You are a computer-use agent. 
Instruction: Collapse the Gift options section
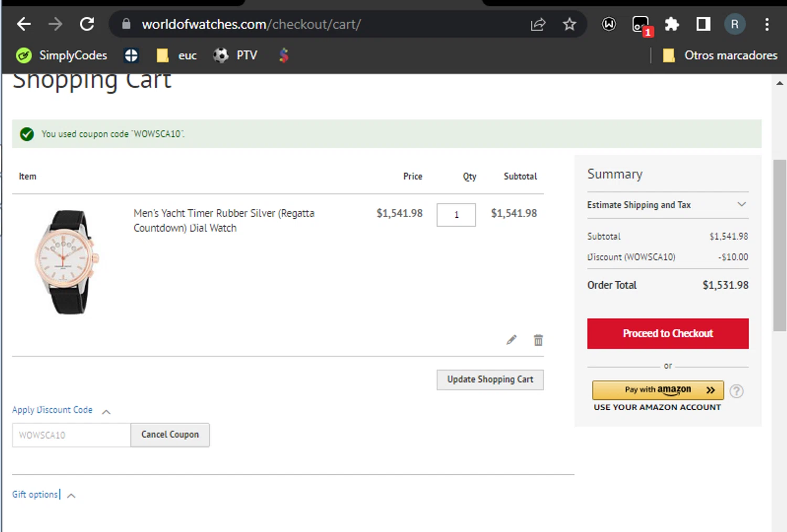click(44, 495)
